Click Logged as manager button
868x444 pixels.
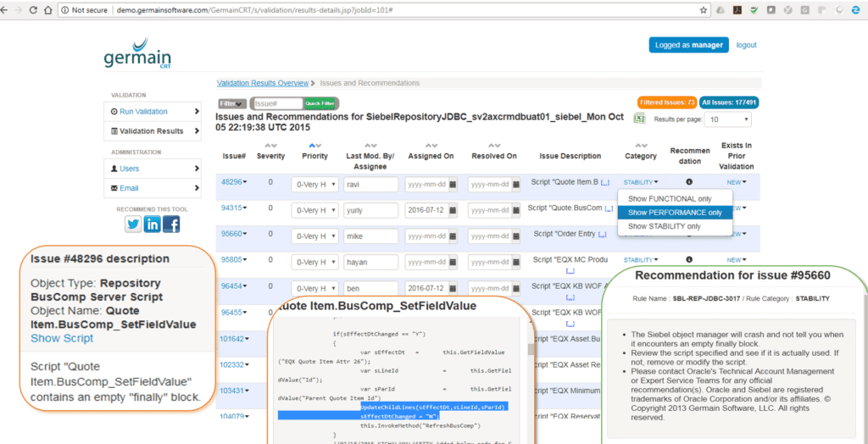[x=688, y=45]
